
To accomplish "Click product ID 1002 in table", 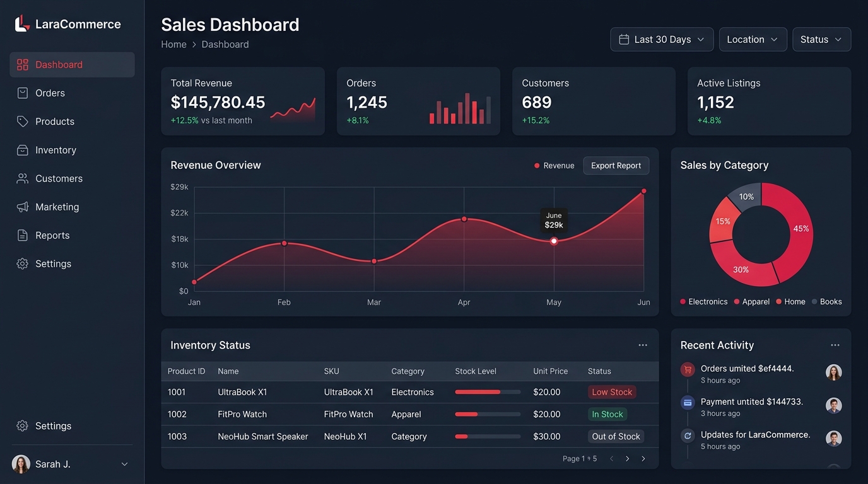I will [x=177, y=414].
